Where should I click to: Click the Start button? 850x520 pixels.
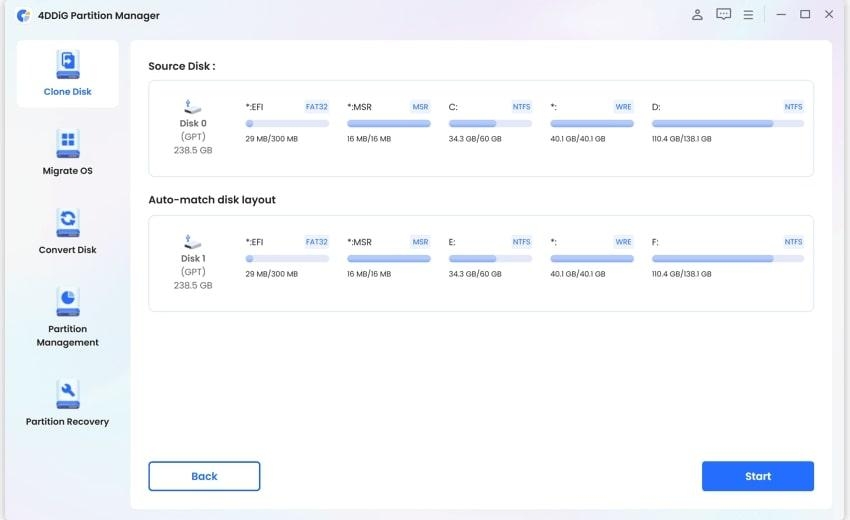click(x=758, y=476)
